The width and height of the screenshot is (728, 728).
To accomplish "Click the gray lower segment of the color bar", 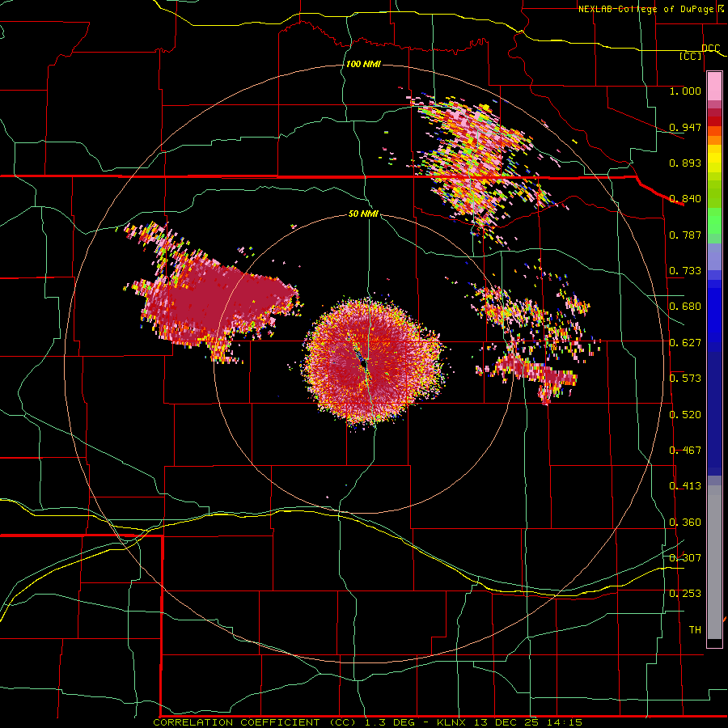I will [714, 562].
